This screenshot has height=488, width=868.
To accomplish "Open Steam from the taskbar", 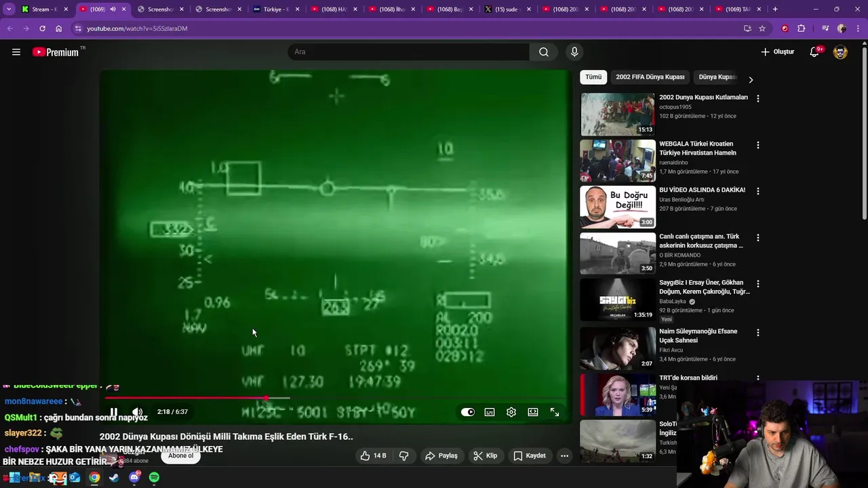I will pyautogui.click(x=114, y=478).
